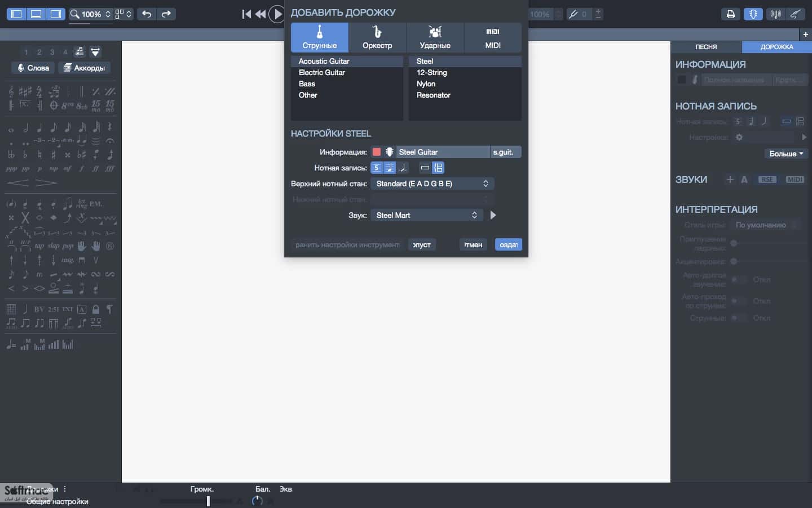Click the guitar headstock icon in dialog
This screenshot has height=508, width=812.
pyautogui.click(x=389, y=152)
